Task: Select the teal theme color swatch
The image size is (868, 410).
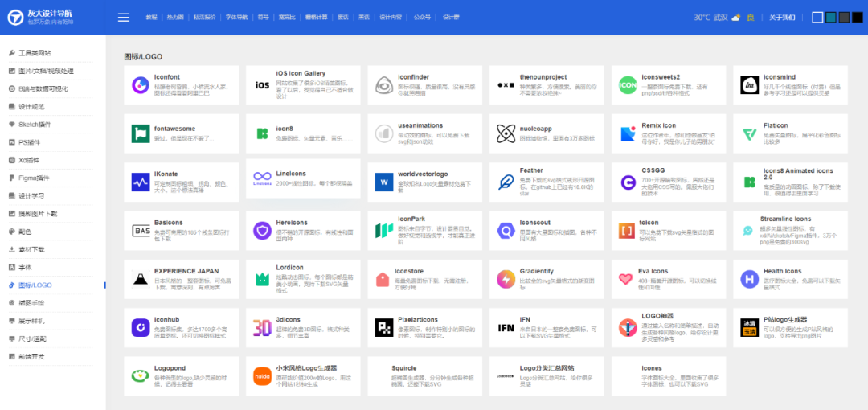Action: pos(830,18)
